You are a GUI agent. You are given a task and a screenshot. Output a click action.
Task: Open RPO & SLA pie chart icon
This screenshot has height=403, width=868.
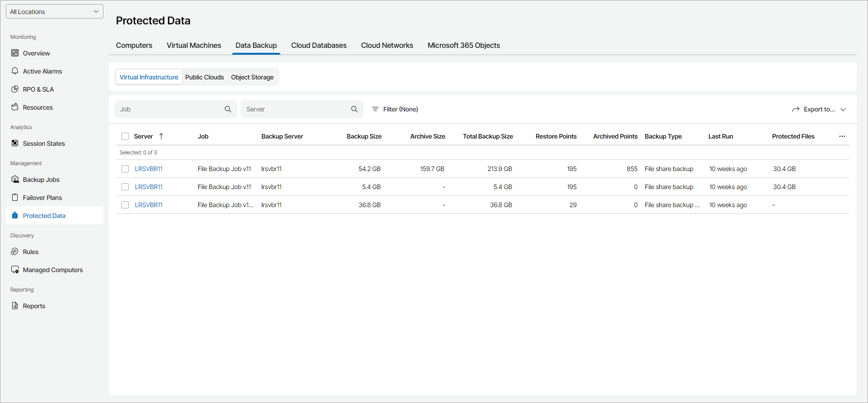click(x=15, y=89)
